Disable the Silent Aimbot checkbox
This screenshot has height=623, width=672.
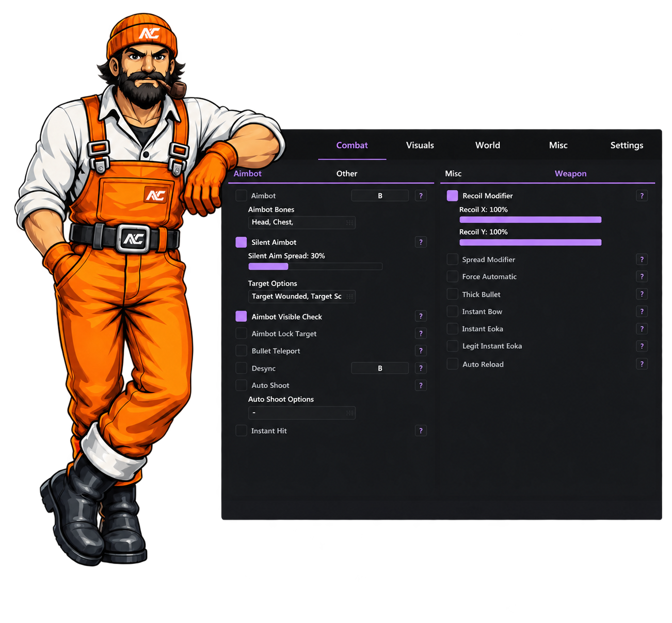pyautogui.click(x=241, y=242)
